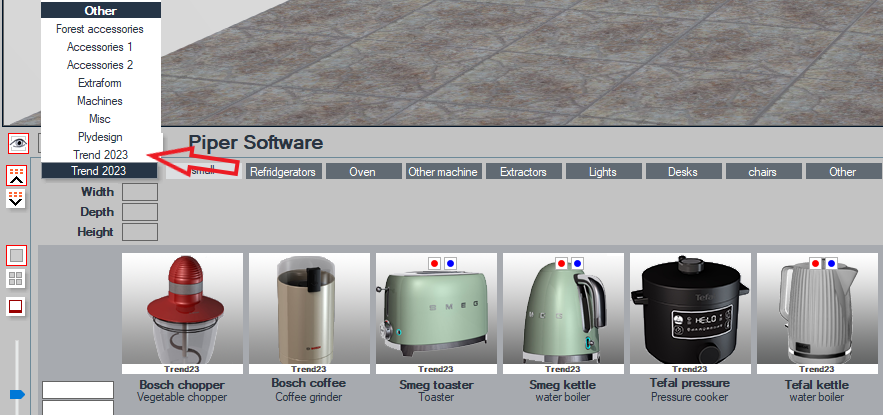This screenshot has height=415, width=883.
Task: Switch to the Extractors tab
Action: 524,172
